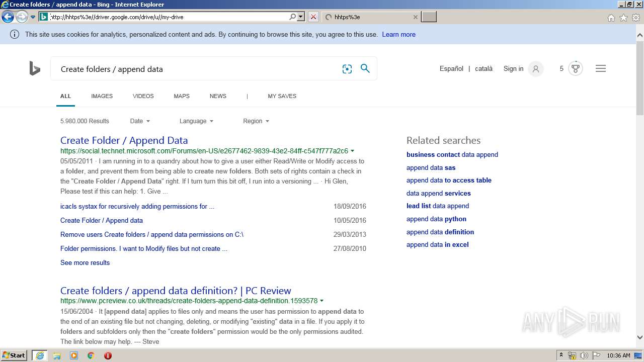
Task: Open the MY SAVES tab
Action: pos(282,96)
